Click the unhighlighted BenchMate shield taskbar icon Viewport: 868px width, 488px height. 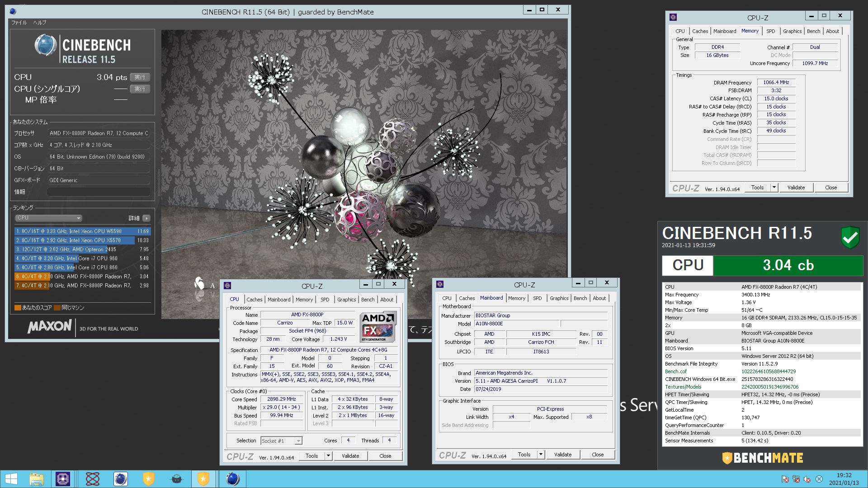click(x=149, y=479)
